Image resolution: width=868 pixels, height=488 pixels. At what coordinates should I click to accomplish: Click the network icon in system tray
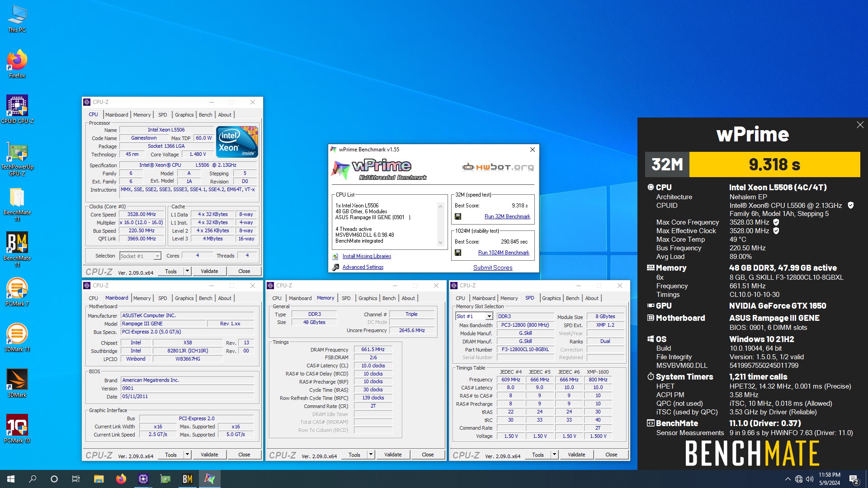click(799, 479)
